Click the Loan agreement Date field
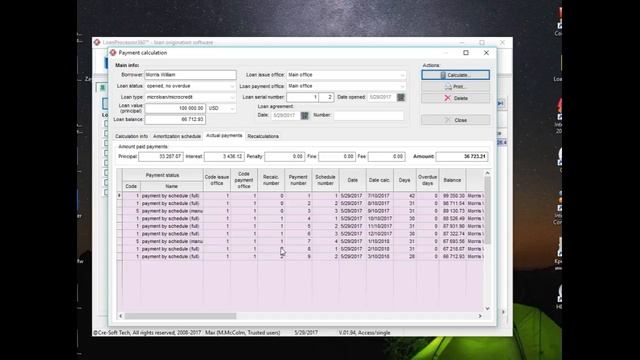 pyautogui.click(x=286, y=116)
